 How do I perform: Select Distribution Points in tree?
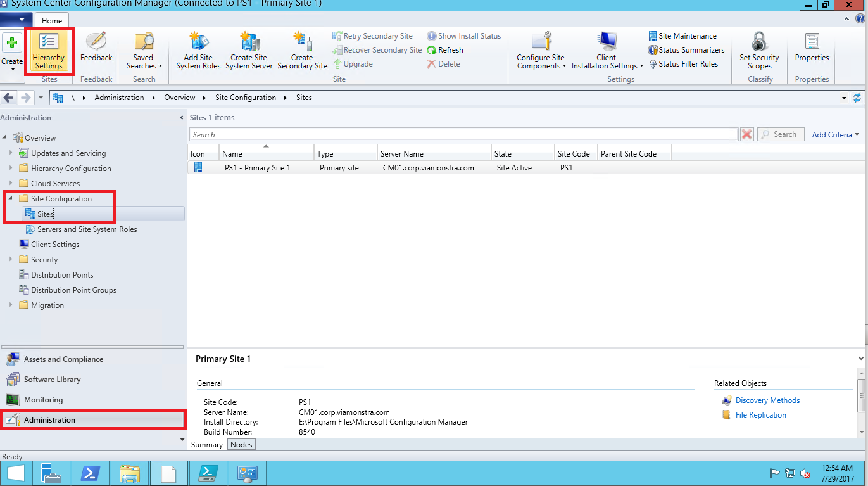62,275
